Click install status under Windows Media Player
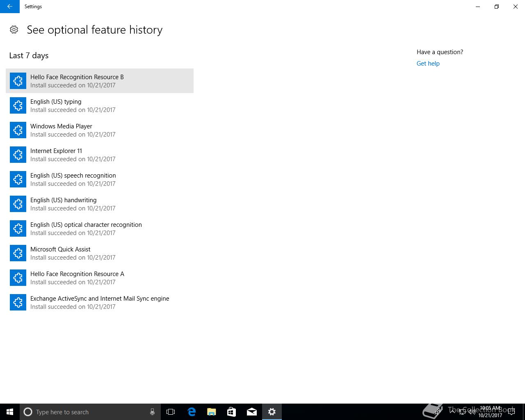The image size is (525, 420). [x=73, y=135]
